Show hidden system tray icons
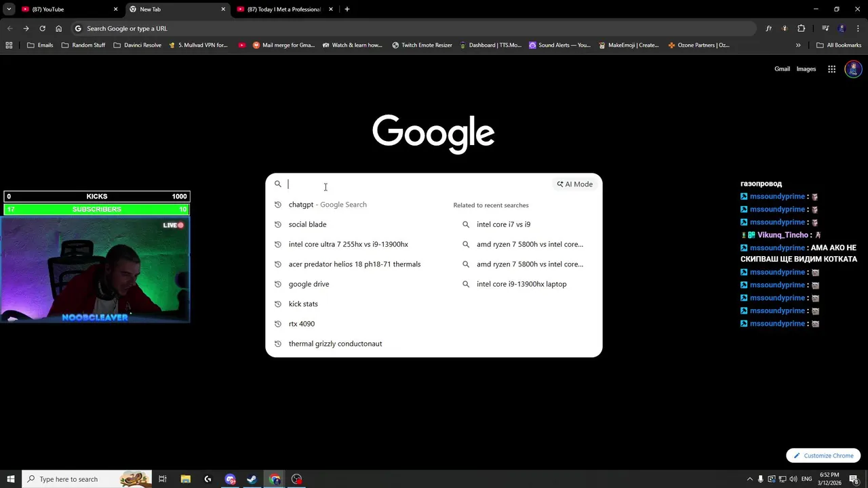The width and height of the screenshot is (868, 488). point(749,479)
